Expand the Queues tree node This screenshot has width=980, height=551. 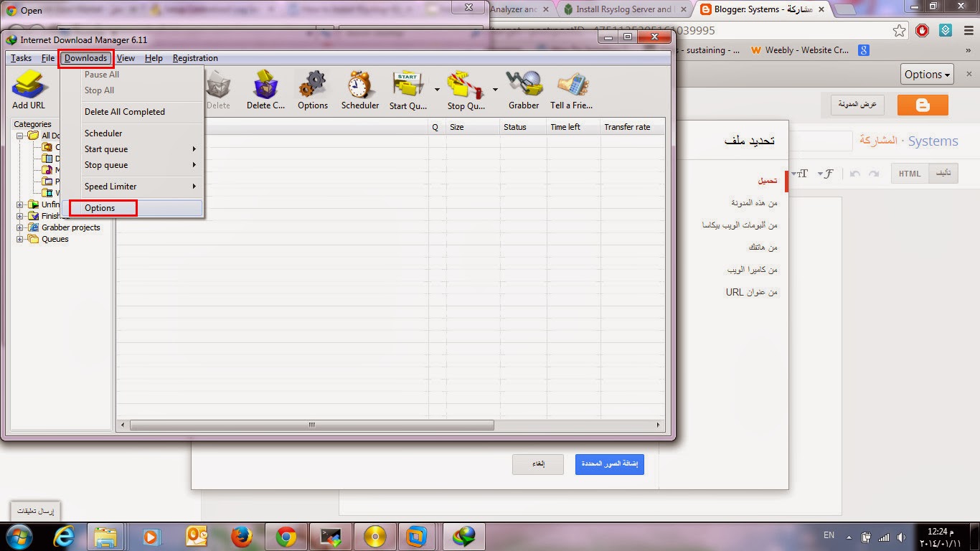pos(20,239)
